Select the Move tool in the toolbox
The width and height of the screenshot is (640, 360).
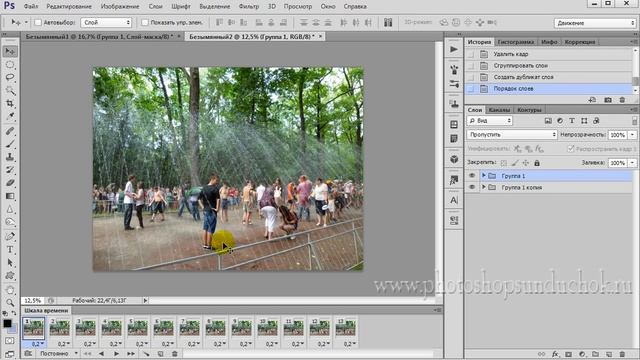click(x=10, y=51)
